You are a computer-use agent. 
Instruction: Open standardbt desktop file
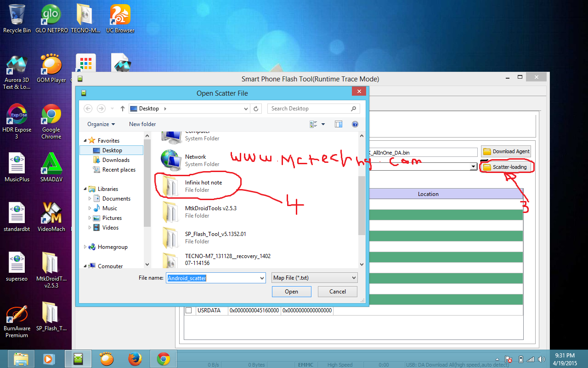(17, 218)
